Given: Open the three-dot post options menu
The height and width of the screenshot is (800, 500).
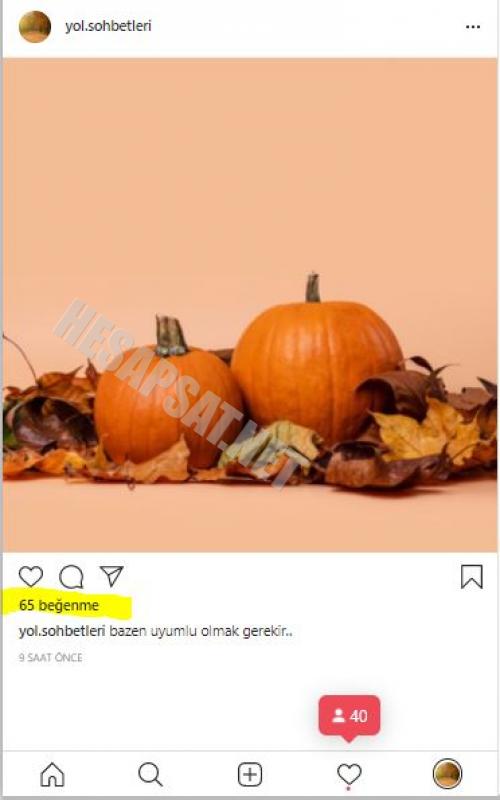Looking at the screenshot, I should (x=473, y=27).
